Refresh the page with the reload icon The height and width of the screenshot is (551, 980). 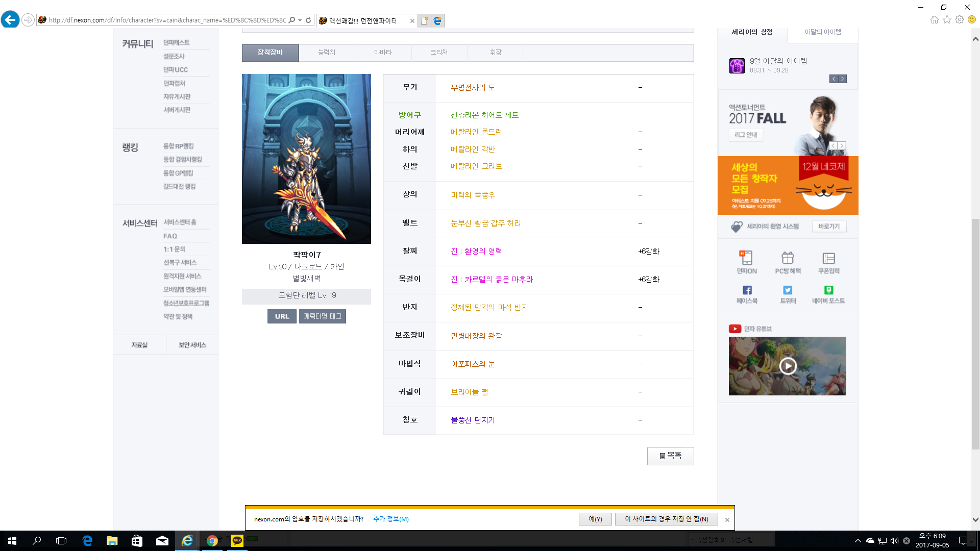[308, 20]
